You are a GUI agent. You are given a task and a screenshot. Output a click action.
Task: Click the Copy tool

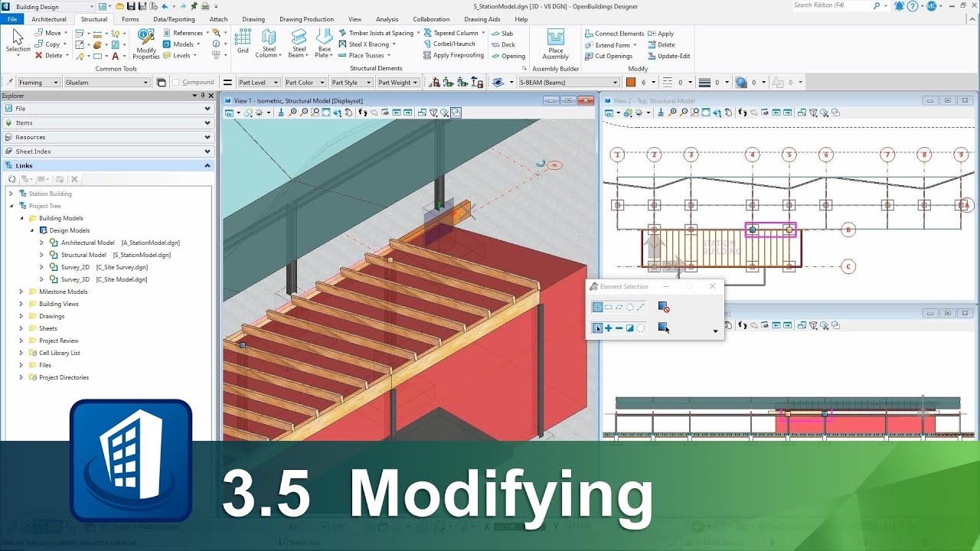(51, 44)
